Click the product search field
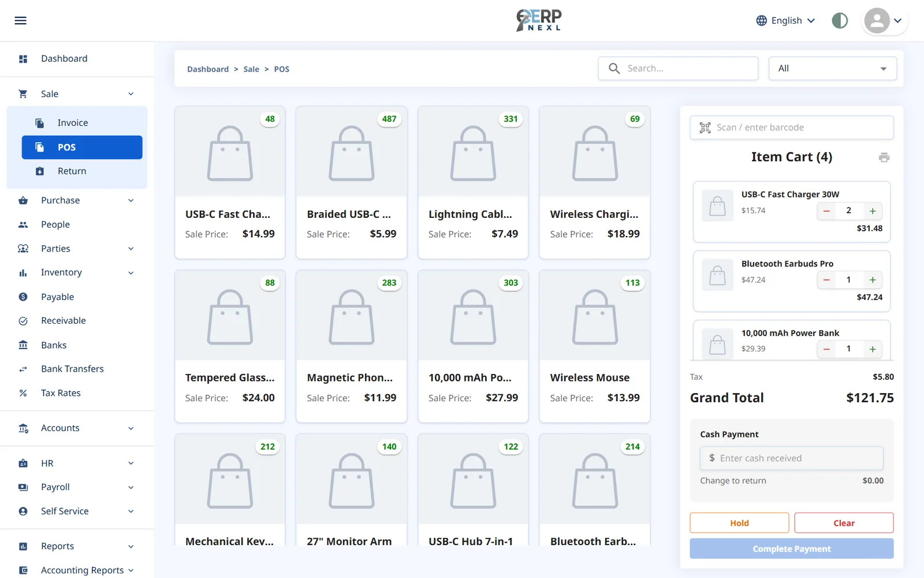 point(678,68)
